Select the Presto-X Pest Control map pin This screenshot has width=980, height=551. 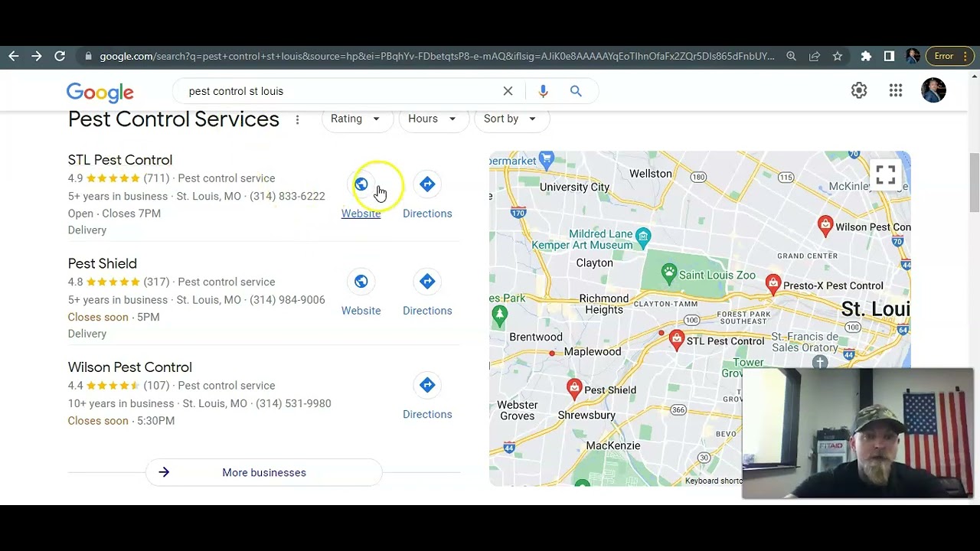tap(773, 284)
